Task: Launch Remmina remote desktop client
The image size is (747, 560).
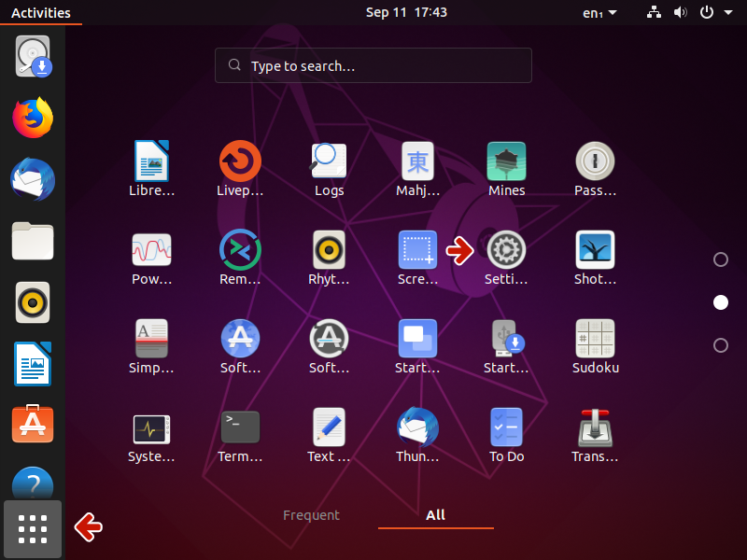Action: pos(240,258)
